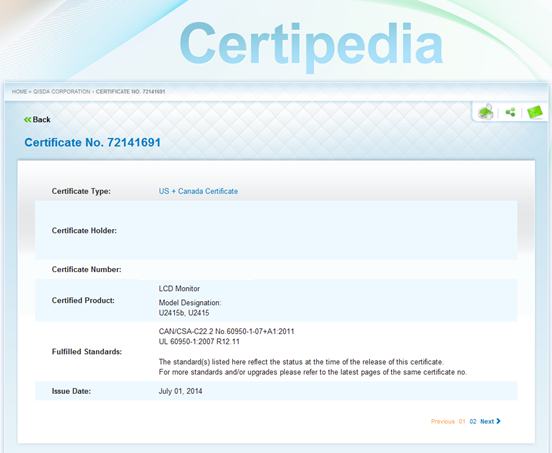Select CERTIFICATE NO. 72141691 breadcrumb

pyautogui.click(x=130, y=92)
